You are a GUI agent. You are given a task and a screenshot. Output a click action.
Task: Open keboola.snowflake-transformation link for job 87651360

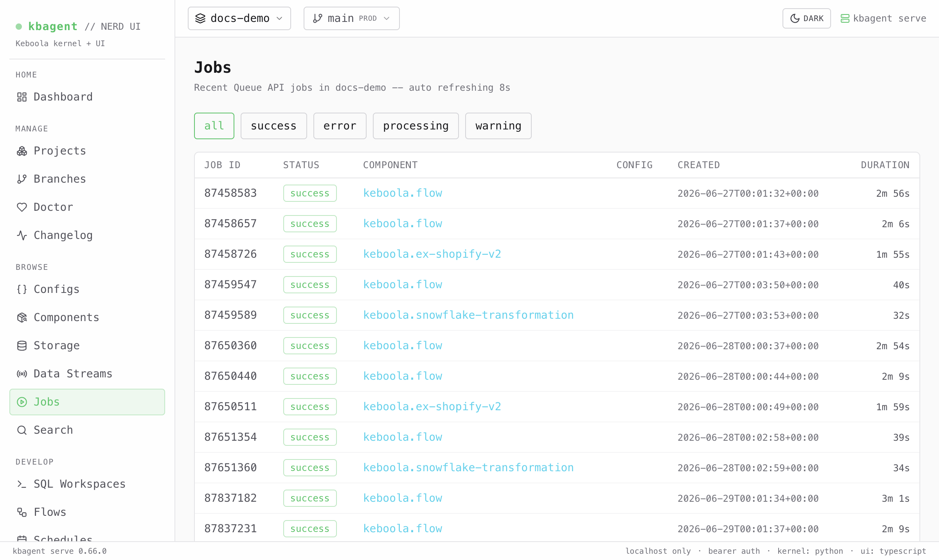(468, 468)
